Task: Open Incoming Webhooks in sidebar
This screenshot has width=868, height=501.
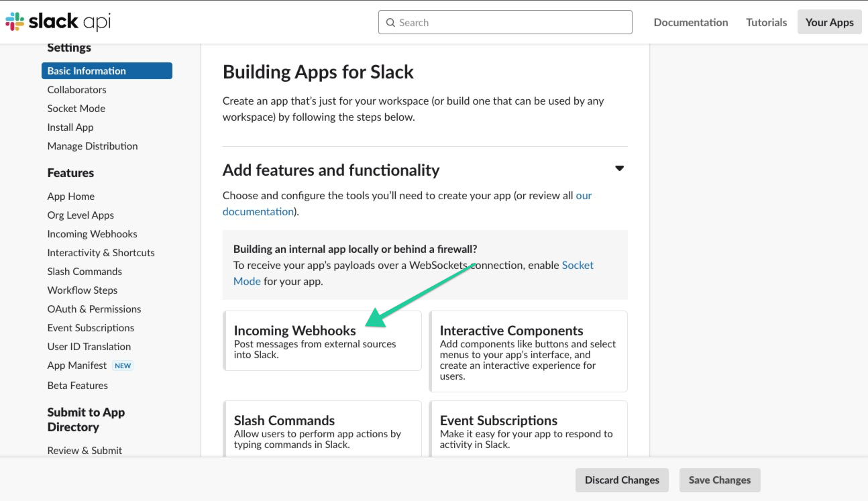Action: [x=92, y=233]
